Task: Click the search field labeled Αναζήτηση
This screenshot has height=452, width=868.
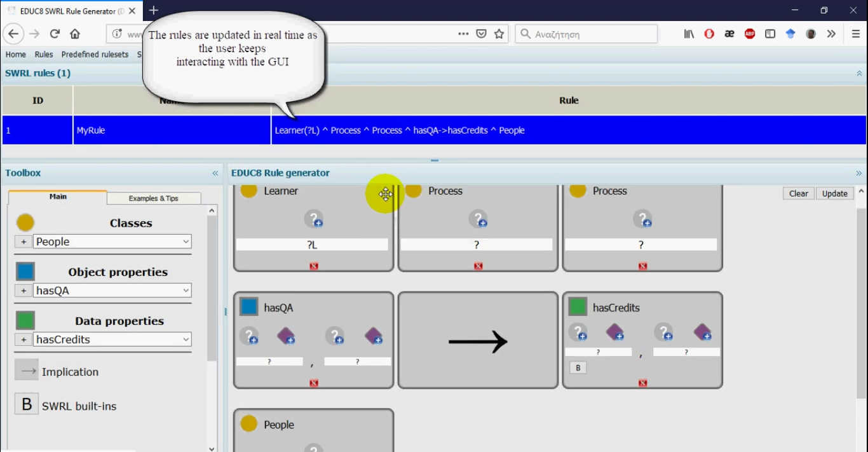Action: tap(586, 34)
